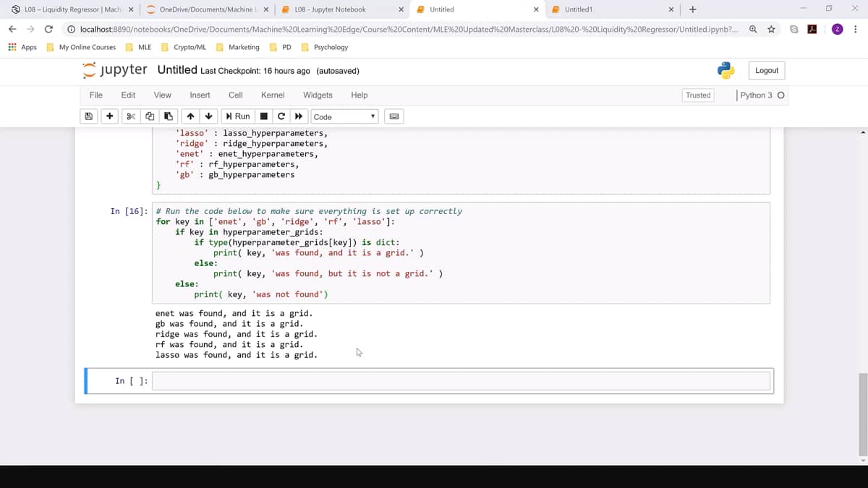This screenshot has height=488, width=868.
Task: Open the Chrome menu three dots
Action: coord(856,29)
